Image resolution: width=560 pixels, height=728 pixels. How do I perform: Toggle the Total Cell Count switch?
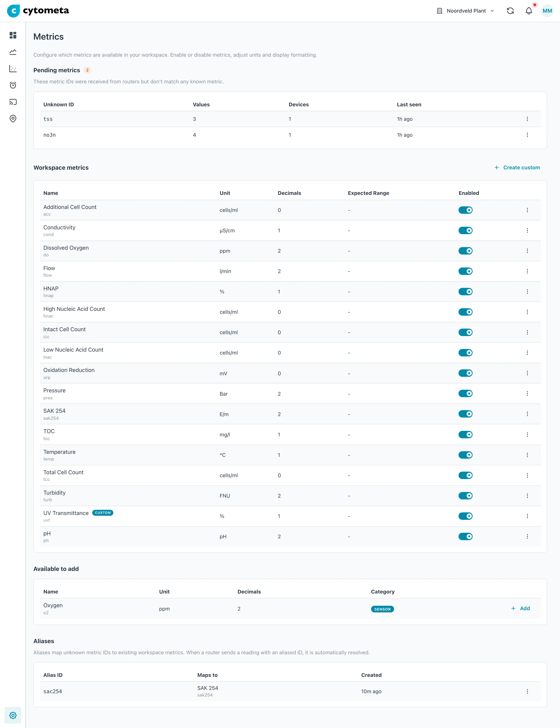pyautogui.click(x=465, y=475)
